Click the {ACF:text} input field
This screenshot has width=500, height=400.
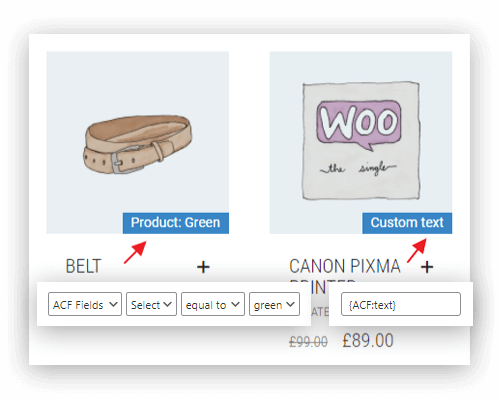pyautogui.click(x=401, y=304)
